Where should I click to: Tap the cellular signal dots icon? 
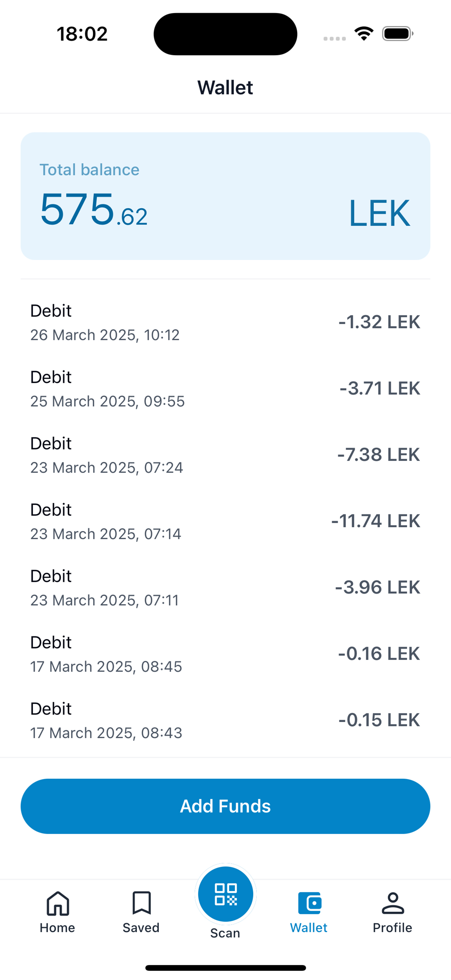(x=334, y=38)
